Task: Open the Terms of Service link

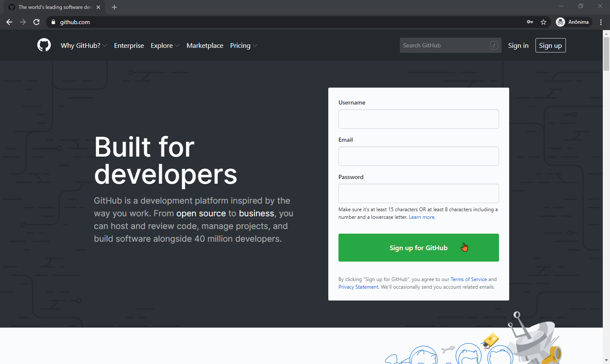Action: pos(469,279)
